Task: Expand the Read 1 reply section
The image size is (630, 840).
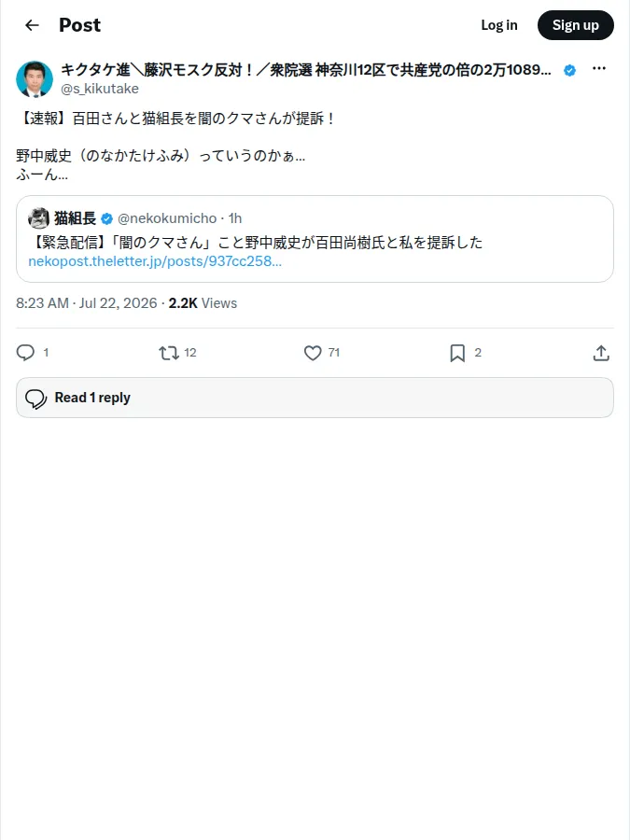Action: click(315, 398)
